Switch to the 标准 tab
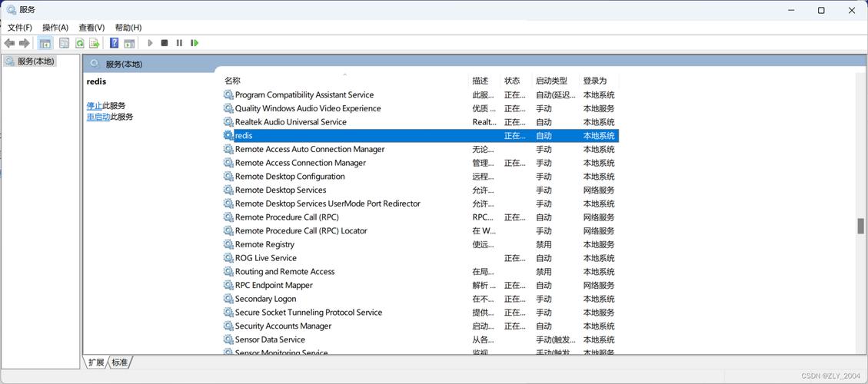868x384 pixels. (120, 362)
